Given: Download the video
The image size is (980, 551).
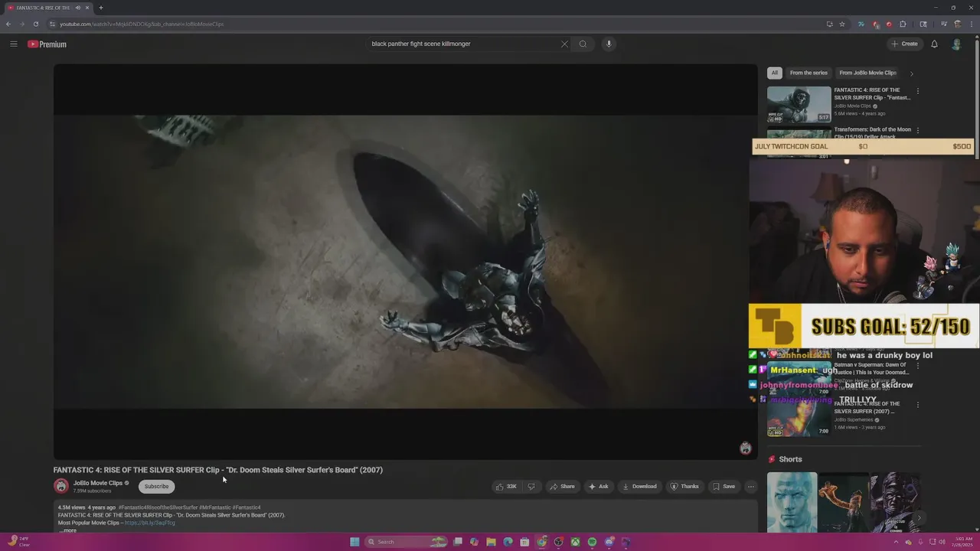Looking at the screenshot, I should pos(639,486).
